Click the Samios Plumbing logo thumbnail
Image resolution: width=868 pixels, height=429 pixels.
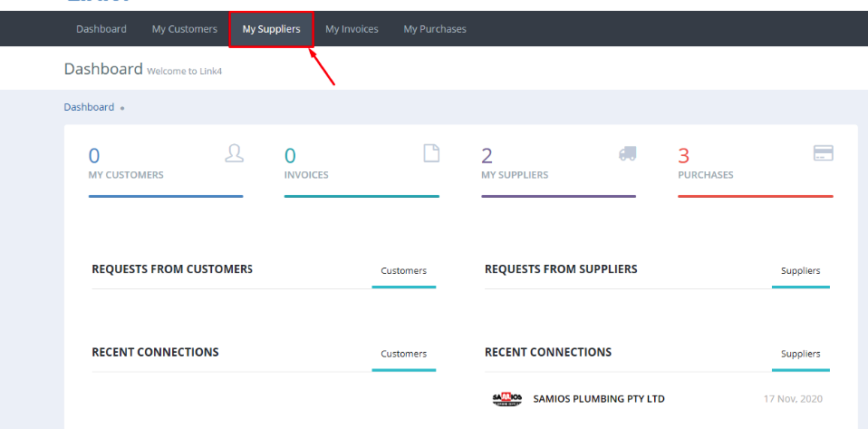[x=507, y=398]
